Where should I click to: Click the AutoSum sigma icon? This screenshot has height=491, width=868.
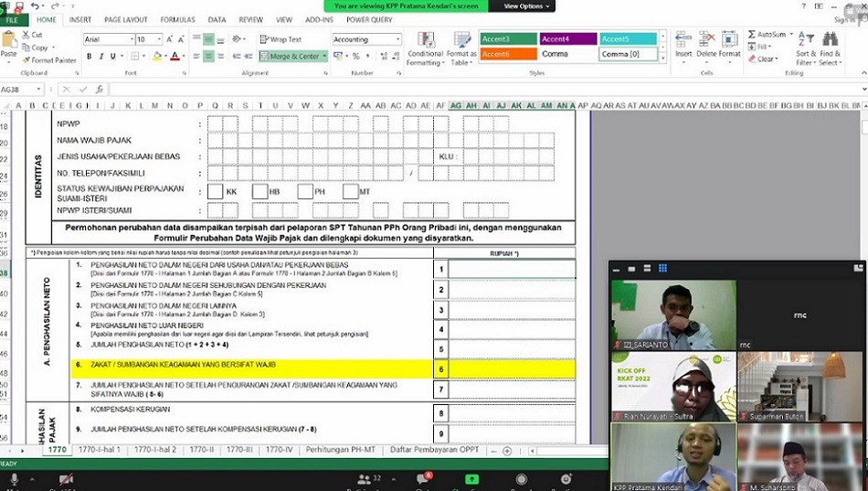tap(752, 35)
